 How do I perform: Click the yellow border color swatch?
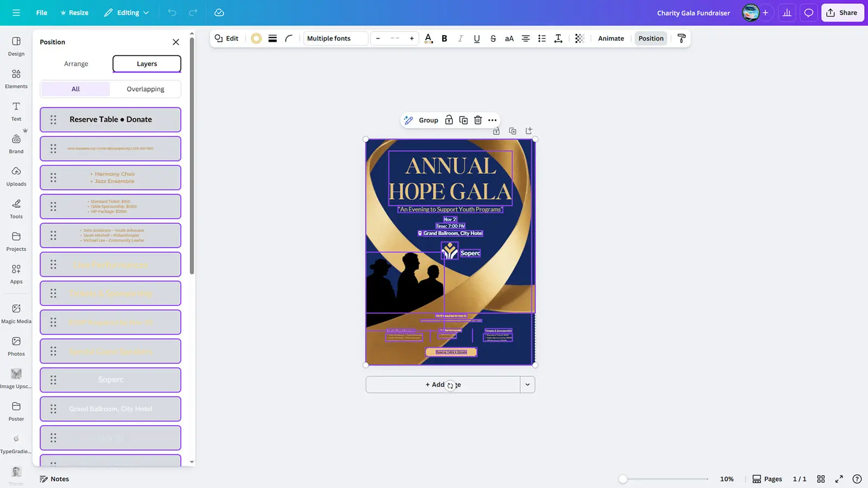point(256,38)
